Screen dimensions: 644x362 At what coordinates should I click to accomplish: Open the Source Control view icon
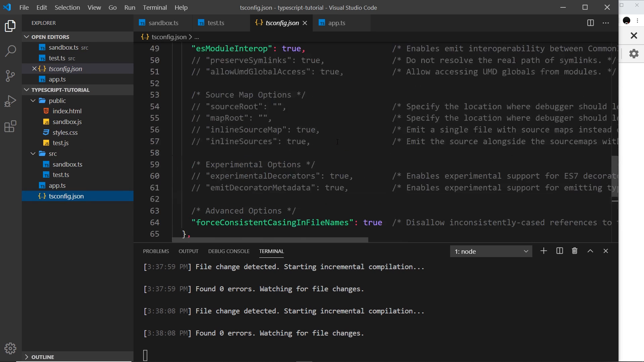(10, 76)
